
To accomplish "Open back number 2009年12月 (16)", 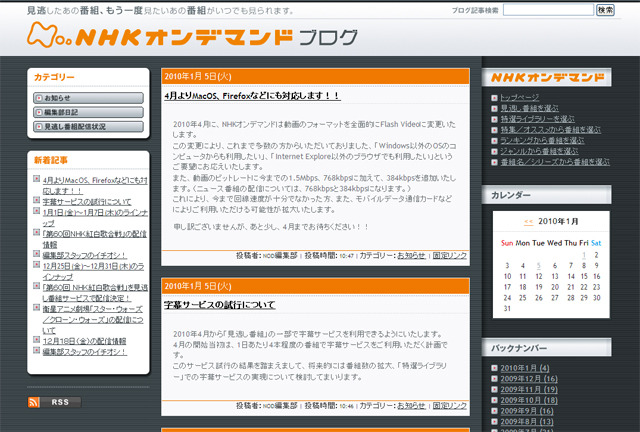I will pos(529,379).
